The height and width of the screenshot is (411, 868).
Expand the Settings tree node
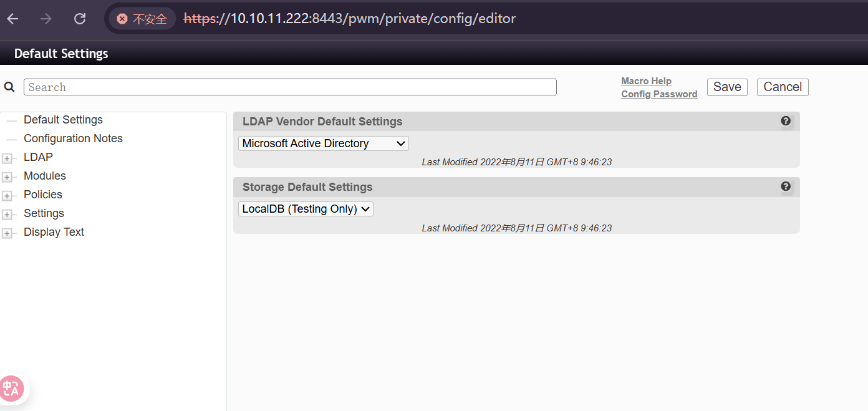(x=7, y=215)
